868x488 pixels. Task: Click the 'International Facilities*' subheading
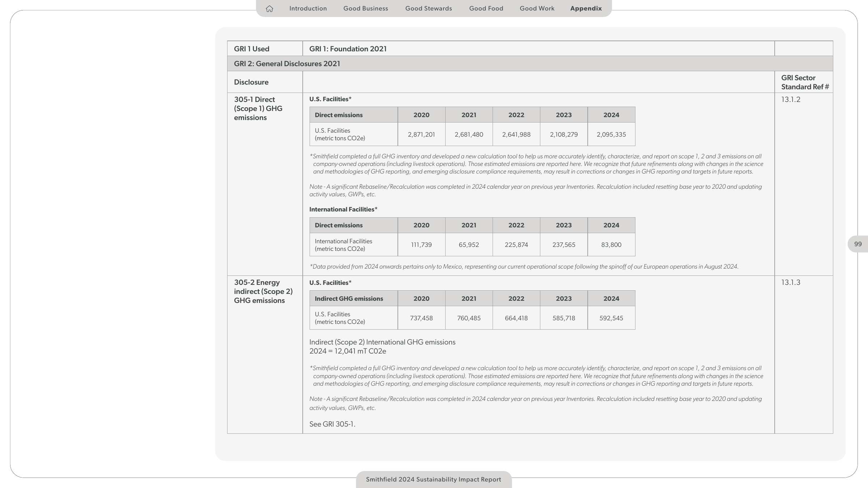click(343, 209)
